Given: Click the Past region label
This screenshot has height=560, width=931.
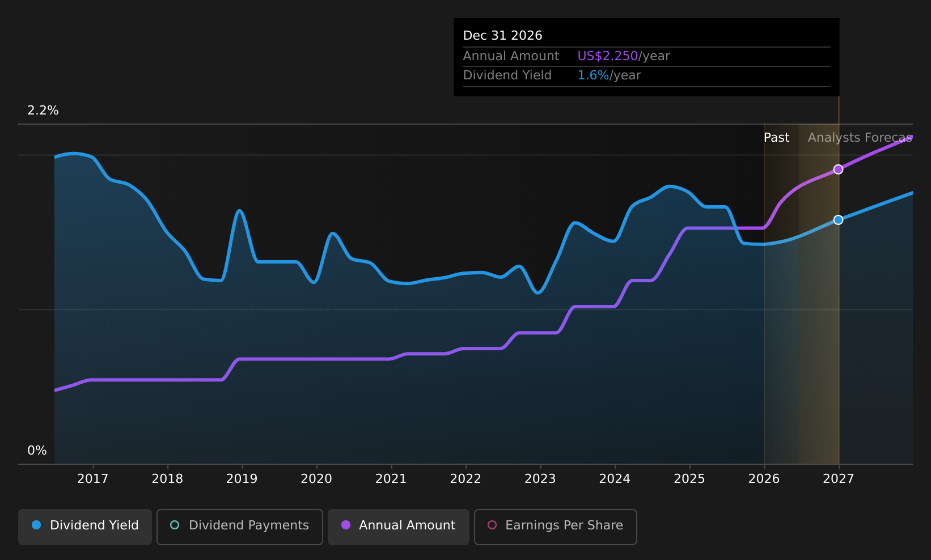Looking at the screenshot, I should pyautogui.click(x=776, y=138).
